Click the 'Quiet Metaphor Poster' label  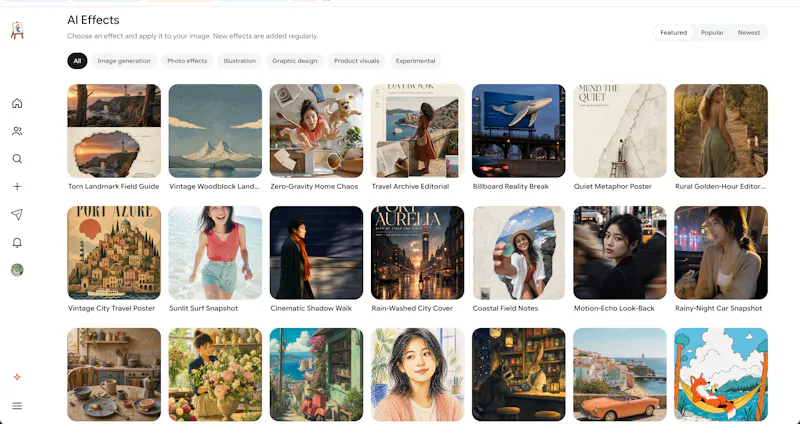pyautogui.click(x=613, y=187)
